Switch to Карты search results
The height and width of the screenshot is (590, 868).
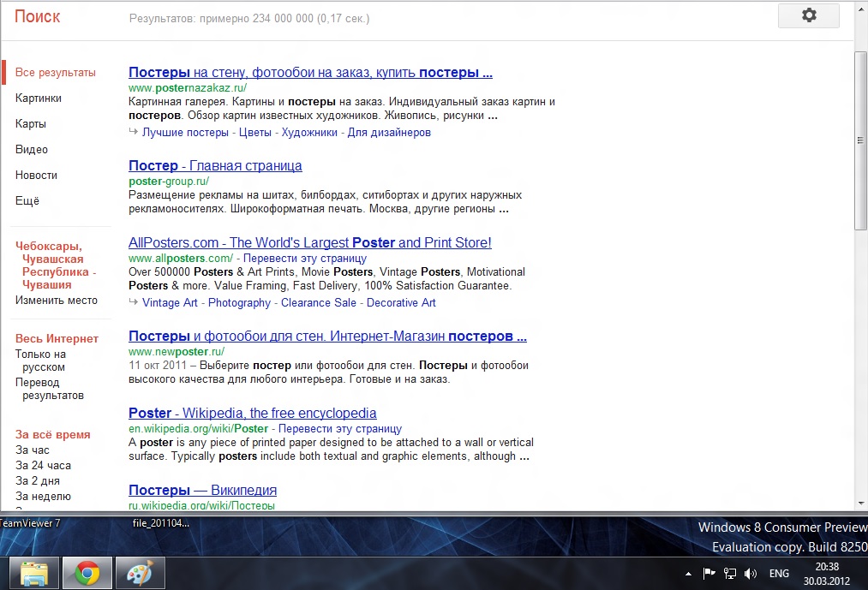31,123
